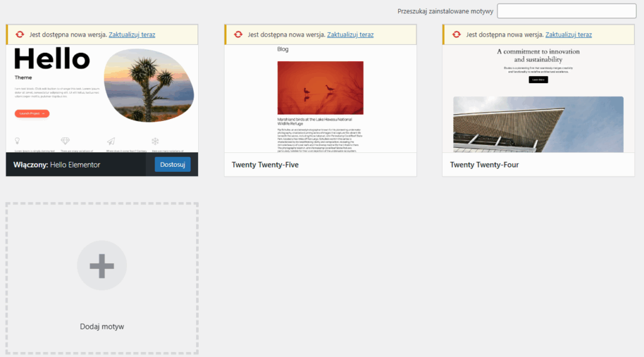Click the snowflake icon in Hello preview
Image resolution: width=644 pixels, height=357 pixels.
pyautogui.click(x=155, y=141)
